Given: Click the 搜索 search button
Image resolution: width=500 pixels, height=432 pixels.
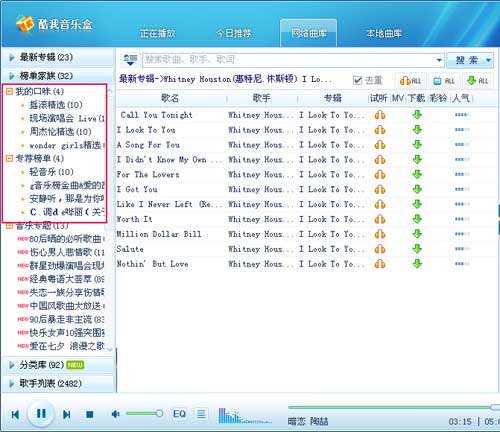Looking at the screenshot, I should click(x=467, y=60).
